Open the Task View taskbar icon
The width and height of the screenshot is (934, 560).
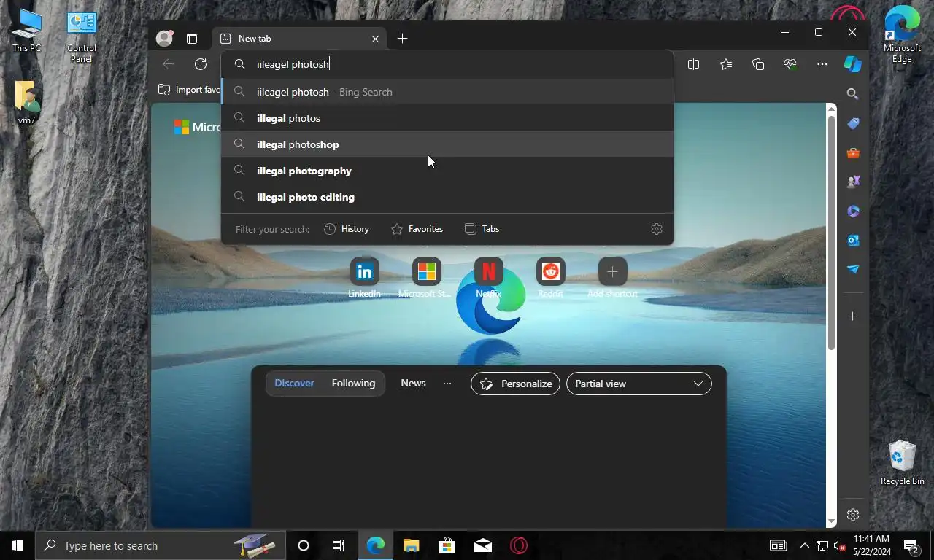pyautogui.click(x=339, y=545)
